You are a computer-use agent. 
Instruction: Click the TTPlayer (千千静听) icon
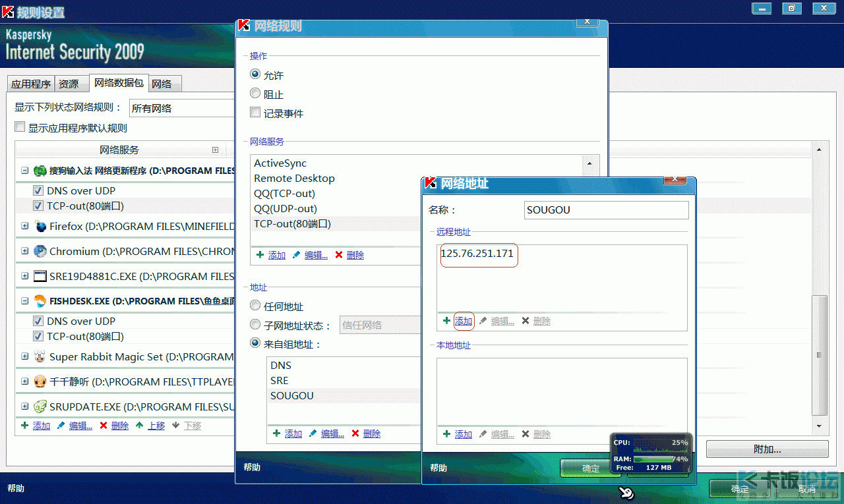click(x=40, y=381)
